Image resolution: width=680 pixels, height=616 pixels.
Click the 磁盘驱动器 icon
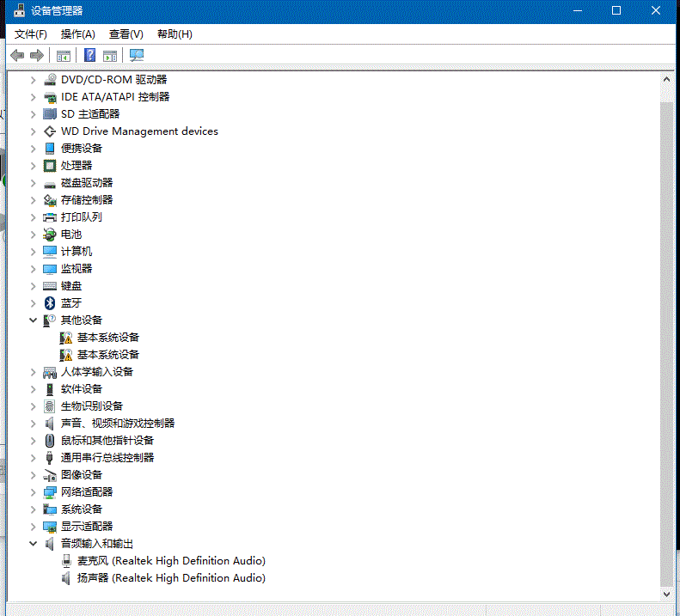point(50,185)
